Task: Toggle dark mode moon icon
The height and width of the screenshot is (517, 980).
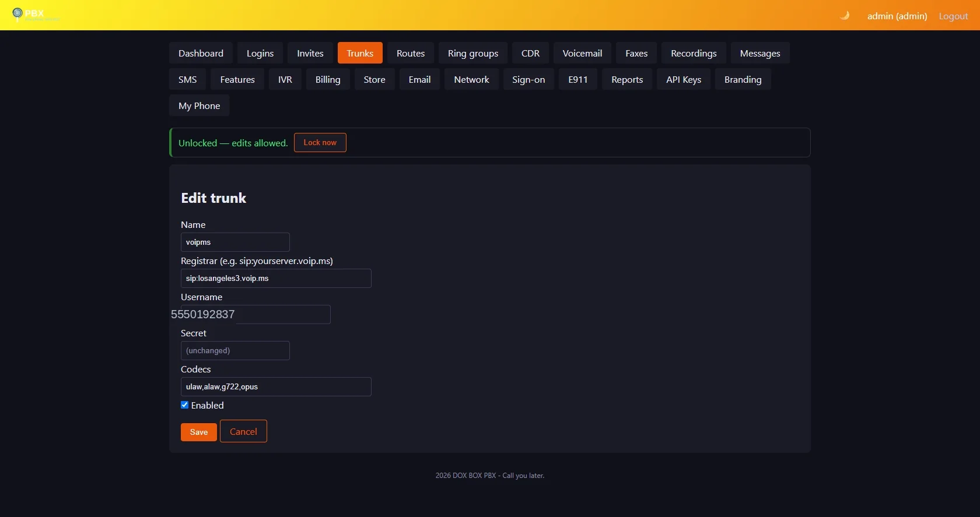Action: 844,16
